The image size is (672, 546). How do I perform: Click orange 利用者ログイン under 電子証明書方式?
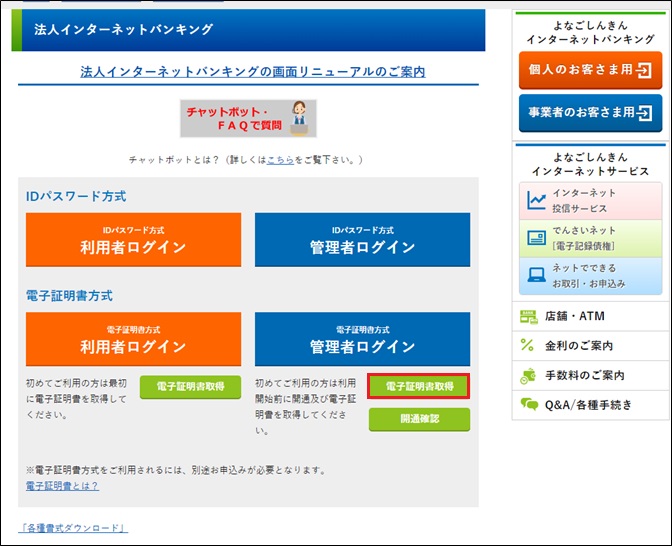[133, 339]
